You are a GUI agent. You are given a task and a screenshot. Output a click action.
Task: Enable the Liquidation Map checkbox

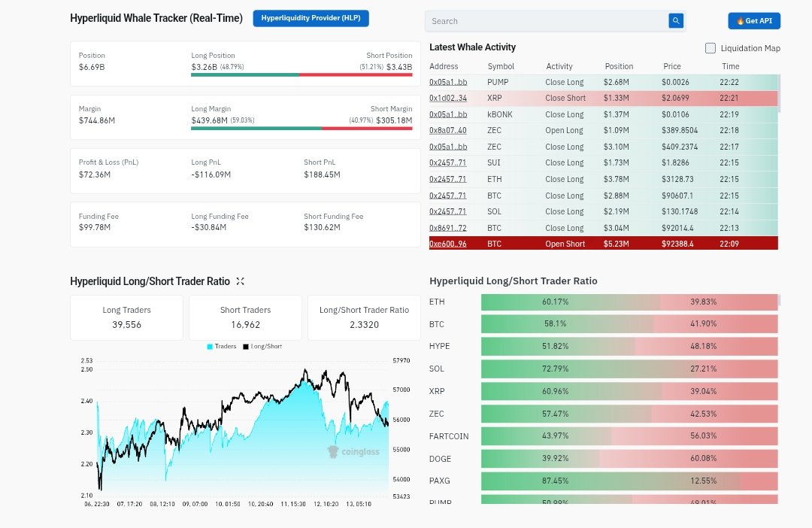pyautogui.click(x=710, y=48)
